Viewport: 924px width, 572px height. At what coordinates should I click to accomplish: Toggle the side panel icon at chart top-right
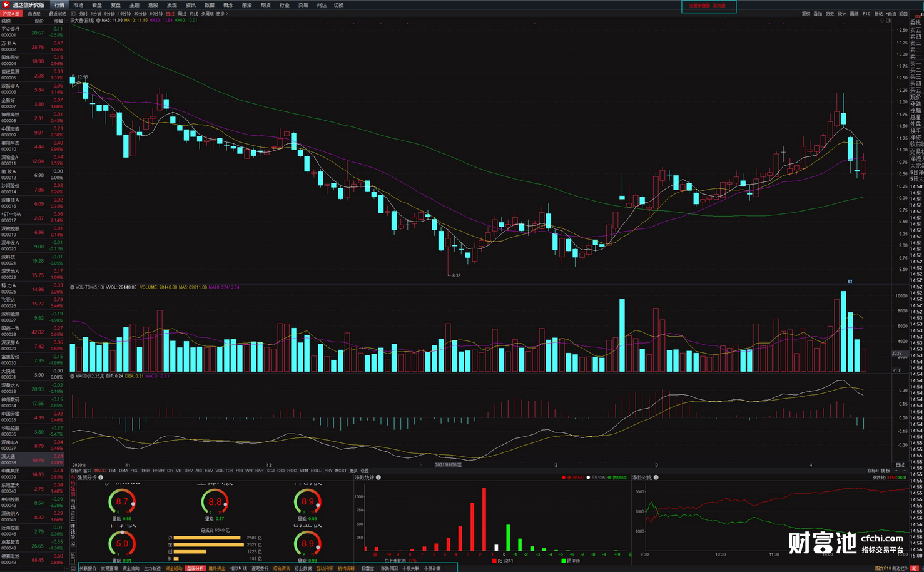coord(888,21)
